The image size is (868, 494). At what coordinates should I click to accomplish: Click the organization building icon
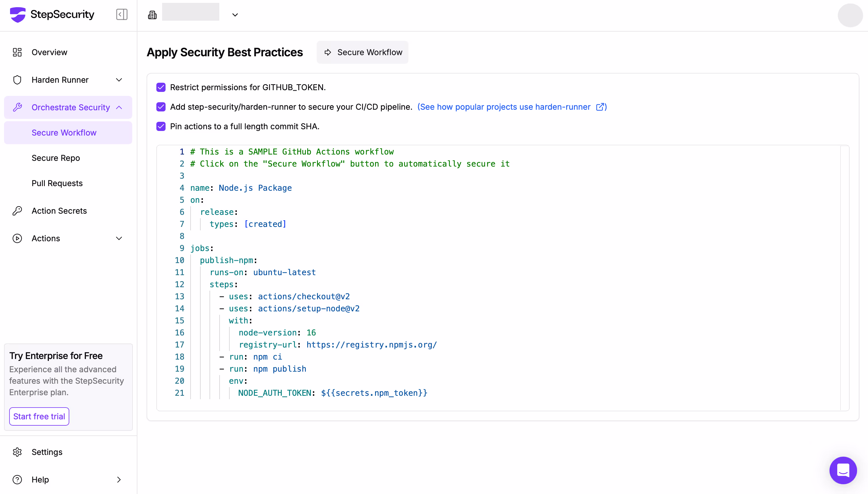point(152,15)
